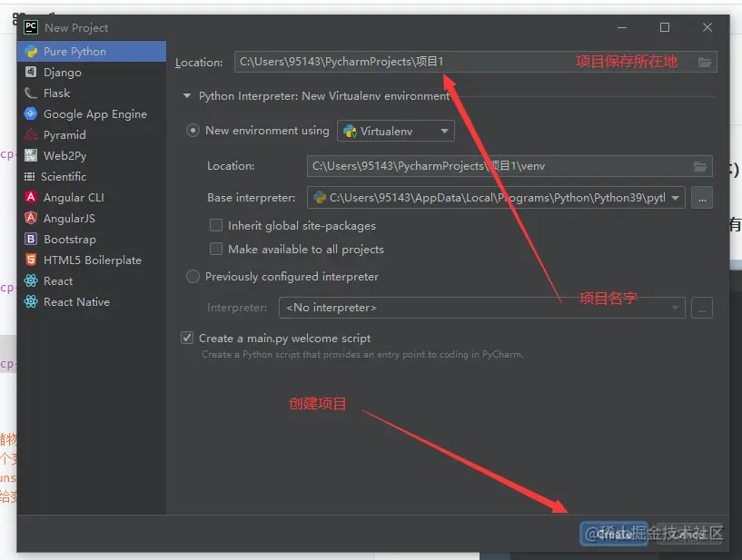Close the New Project dialog
Screen dimensions: 742x560
point(707,27)
